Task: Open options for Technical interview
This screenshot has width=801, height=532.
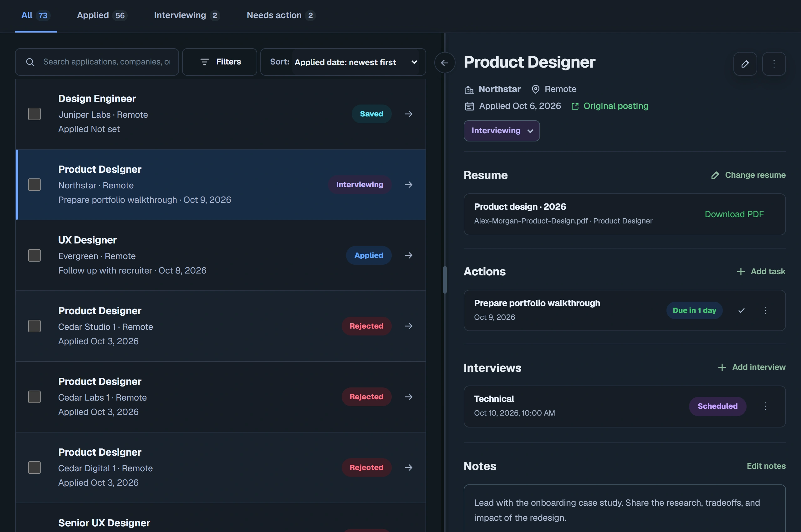Action: pyautogui.click(x=765, y=406)
